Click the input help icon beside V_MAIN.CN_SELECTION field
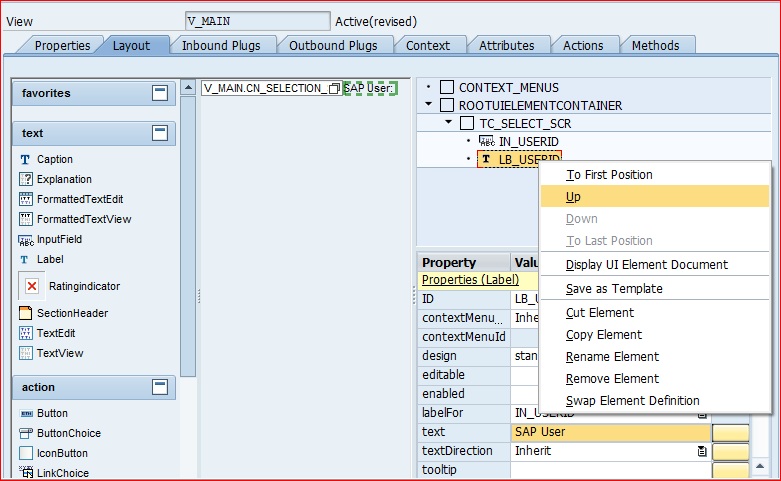The width and height of the screenshot is (781, 481). pos(334,89)
